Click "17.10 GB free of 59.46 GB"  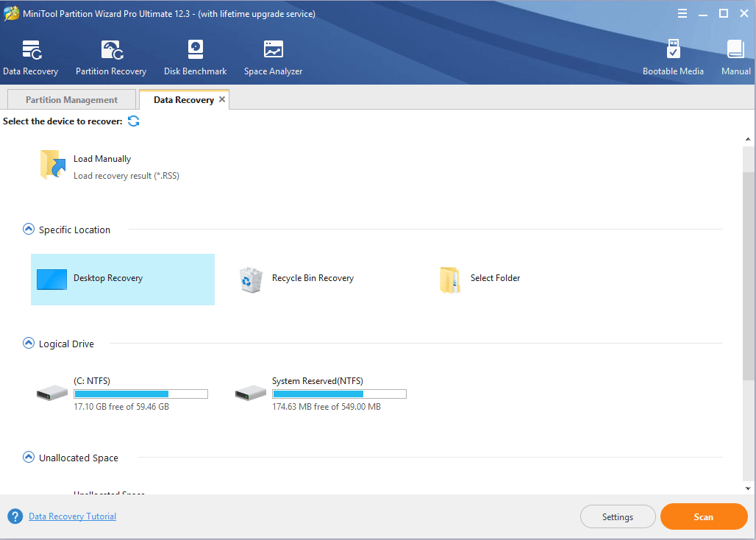(121, 407)
